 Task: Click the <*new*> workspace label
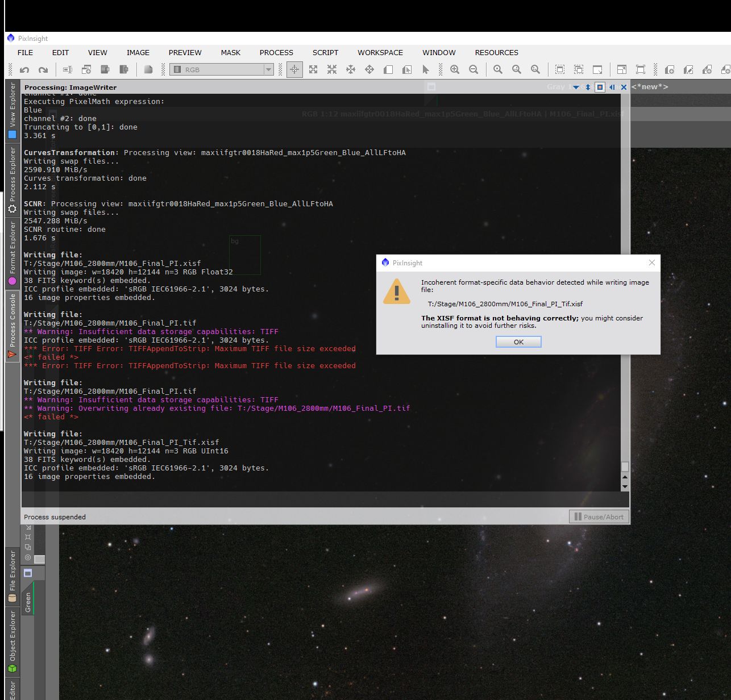(x=650, y=87)
